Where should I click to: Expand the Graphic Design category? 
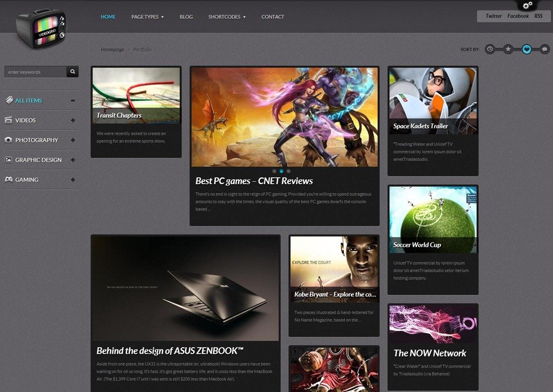73,160
